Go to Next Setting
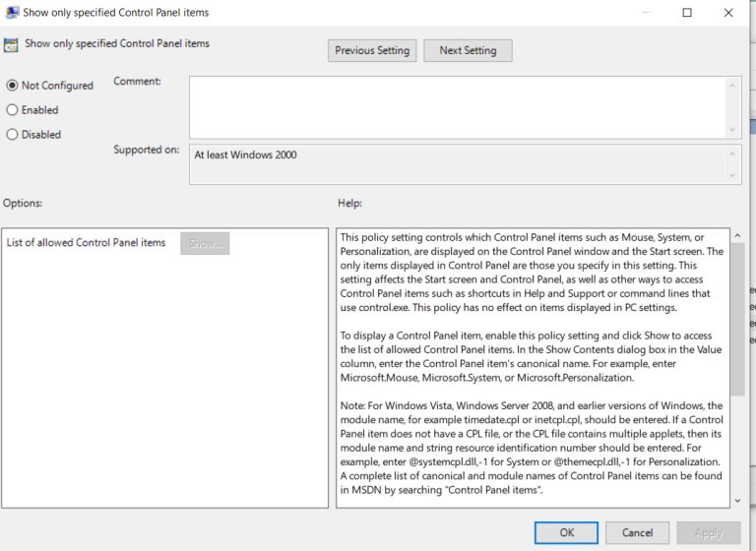 pos(468,50)
